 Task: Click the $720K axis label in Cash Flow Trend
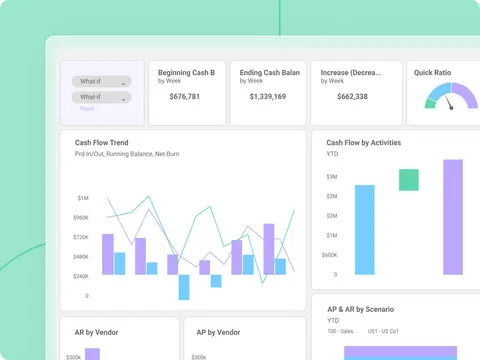point(81,237)
